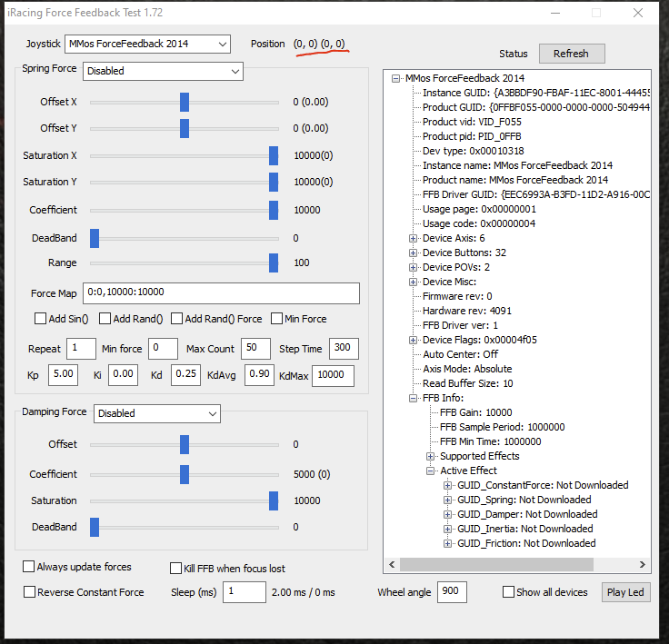Image resolution: width=669 pixels, height=644 pixels.
Task: Expand the Supported Effects node
Action: point(431,456)
